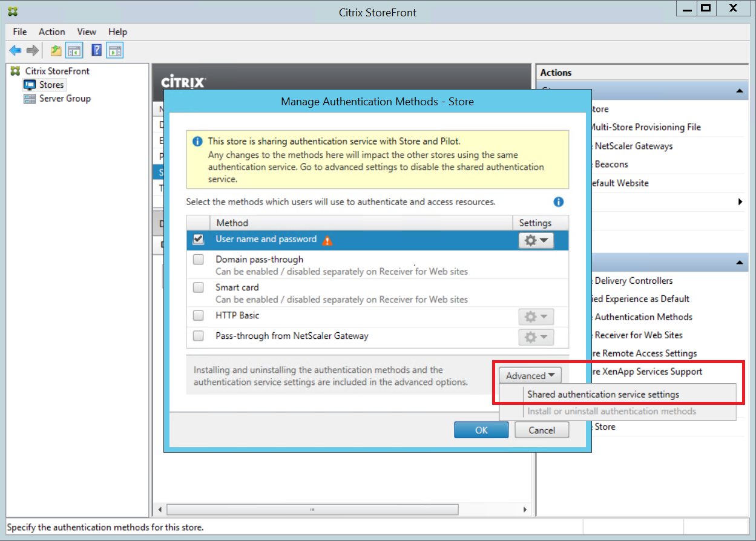756x541 pixels.
Task: Collapse the top Actions section arrow
Action: (739, 91)
